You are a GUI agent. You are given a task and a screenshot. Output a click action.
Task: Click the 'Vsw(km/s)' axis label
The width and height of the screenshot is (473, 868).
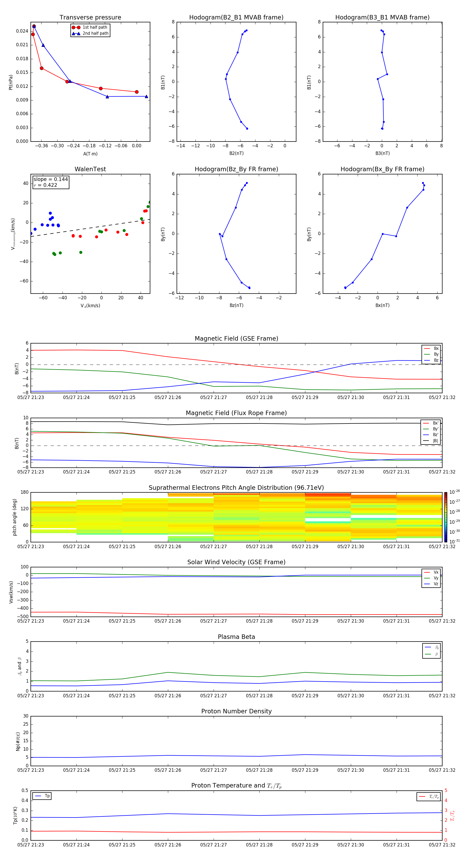tap(11, 592)
